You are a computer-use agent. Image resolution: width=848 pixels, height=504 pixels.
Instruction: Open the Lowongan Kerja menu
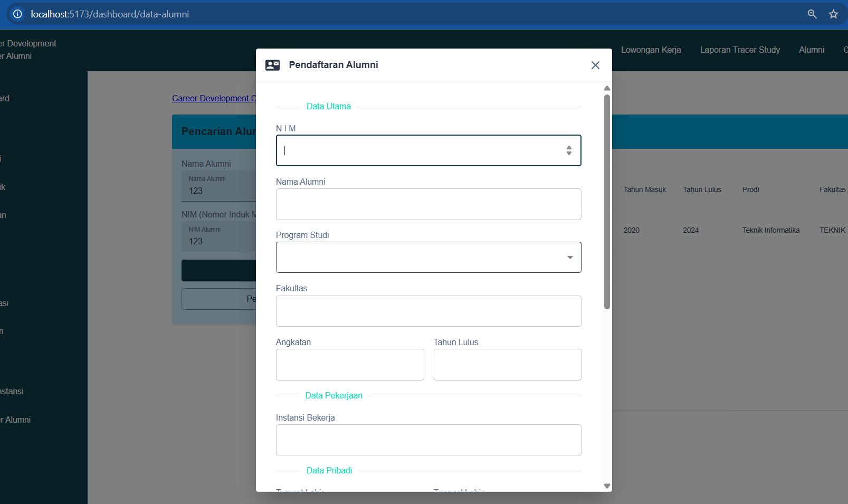tap(651, 50)
